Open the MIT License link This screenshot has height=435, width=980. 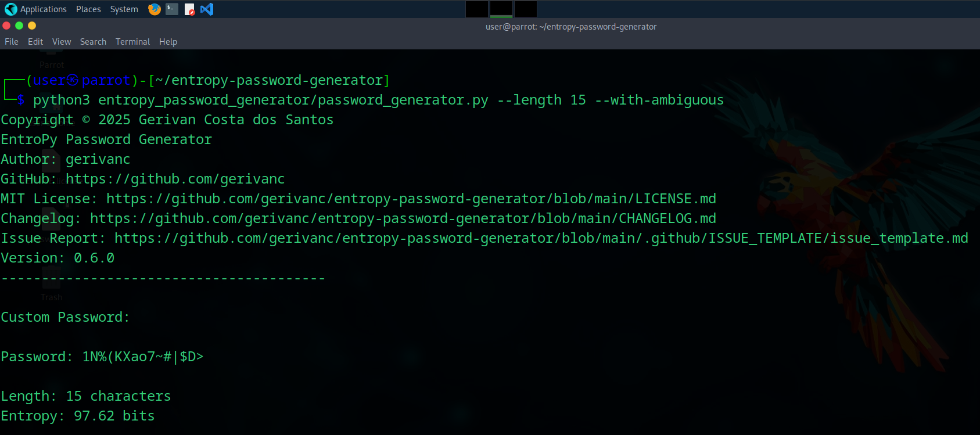click(x=410, y=198)
